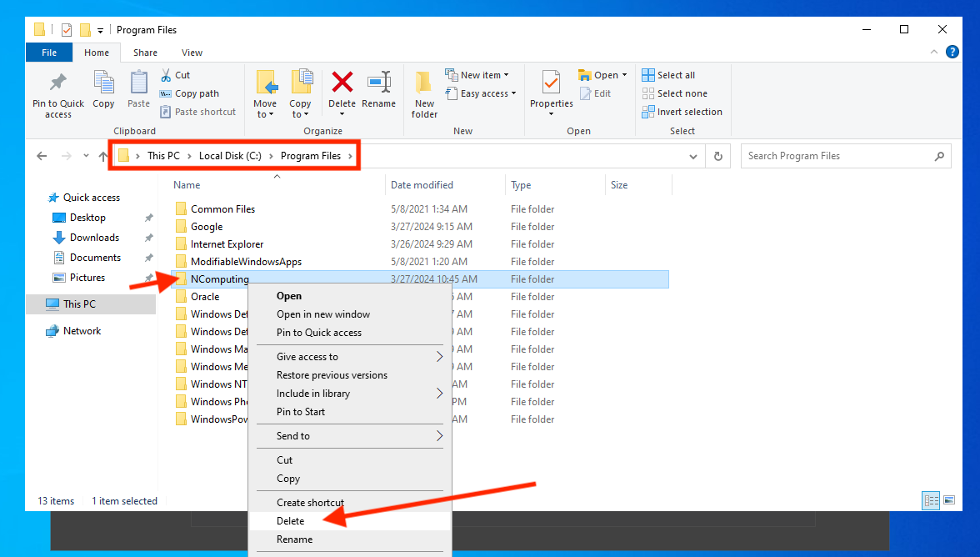
Task: Choose Delete in the context menu
Action: [349, 521]
